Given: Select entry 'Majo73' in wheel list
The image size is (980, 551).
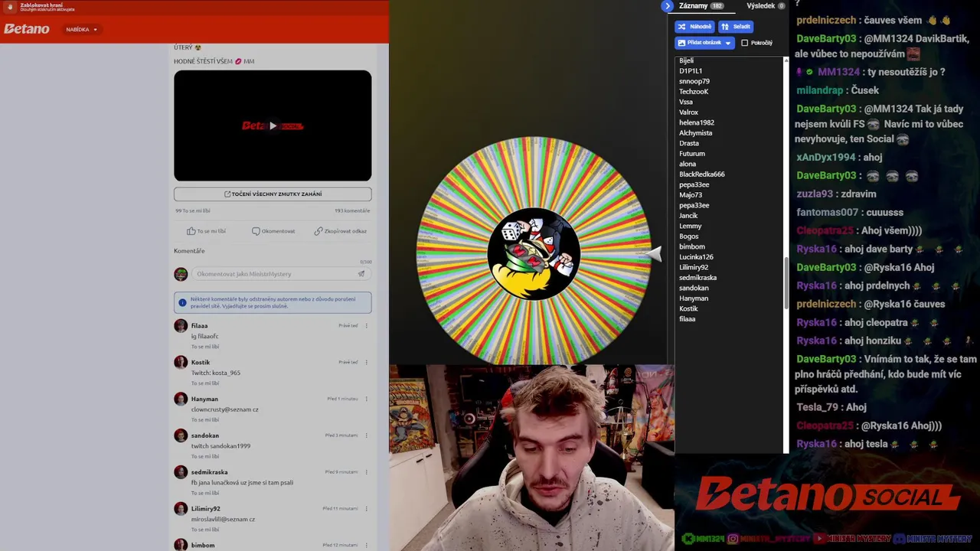Looking at the screenshot, I should [690, 195].
